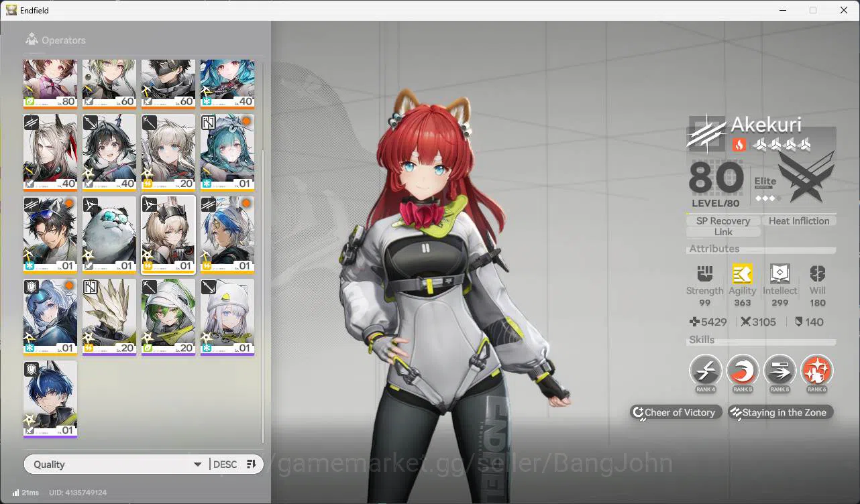Select the green-haired Lv.60 operator card
Viewport: 860px width, 504px height.
pos(109,83)
